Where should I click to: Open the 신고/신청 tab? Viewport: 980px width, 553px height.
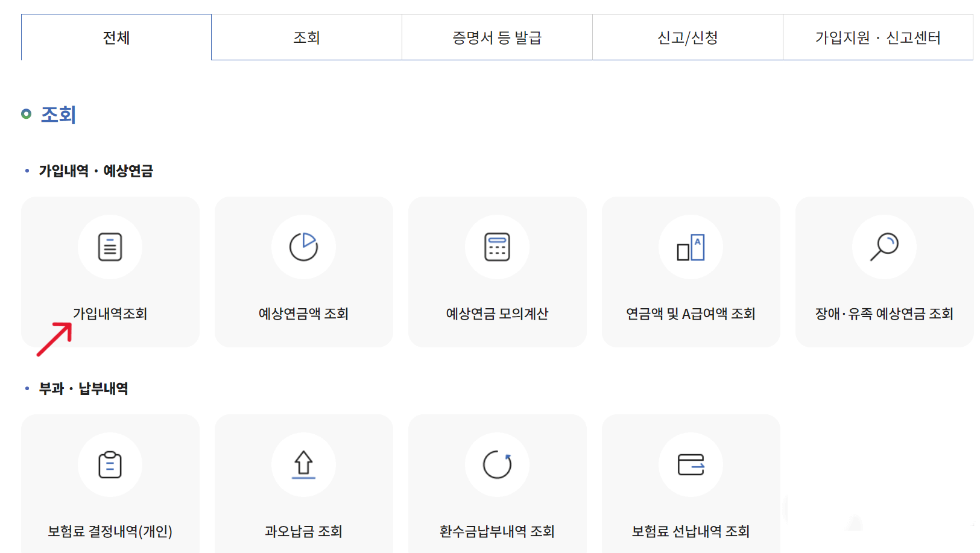click(x=688, y=37)
